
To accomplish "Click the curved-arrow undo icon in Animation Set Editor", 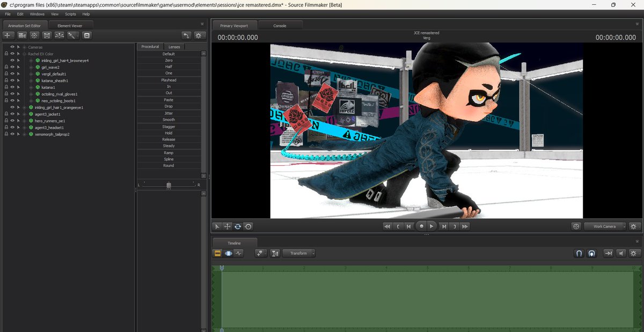I will 186,35.
